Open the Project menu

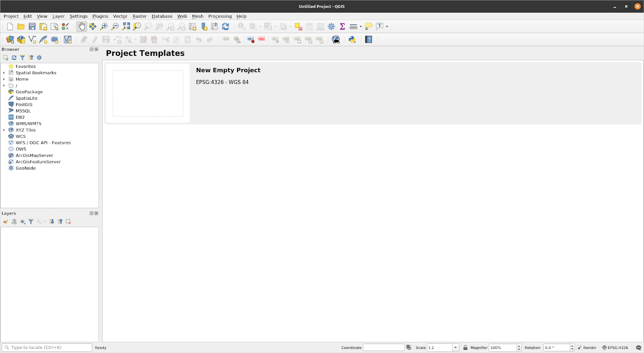tap(11, 16)
